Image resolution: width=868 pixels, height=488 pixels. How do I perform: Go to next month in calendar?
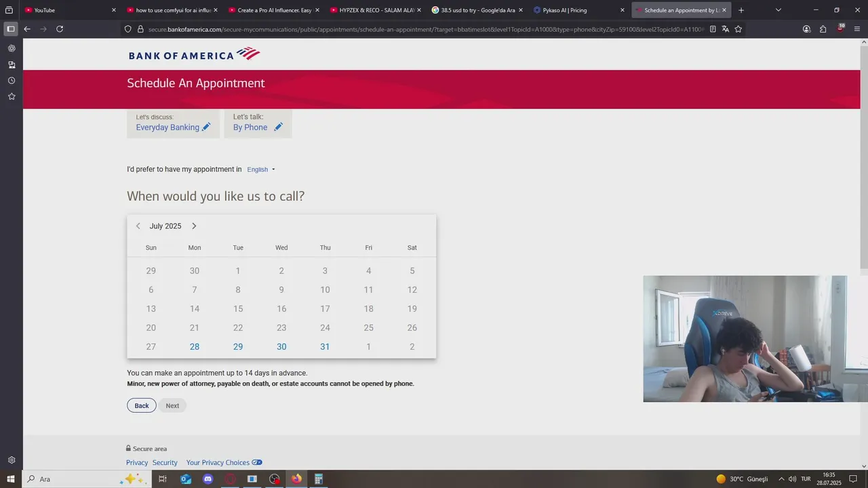coord(194,226)
